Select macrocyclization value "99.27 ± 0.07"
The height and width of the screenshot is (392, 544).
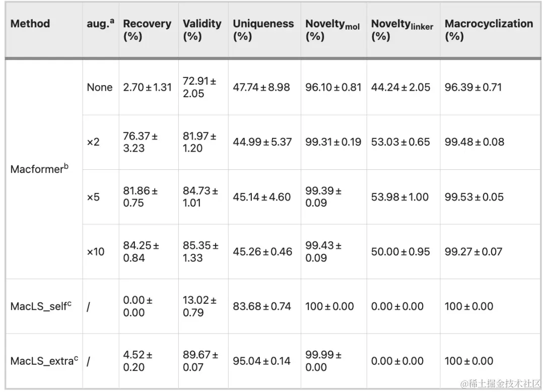tap(473, 251)
